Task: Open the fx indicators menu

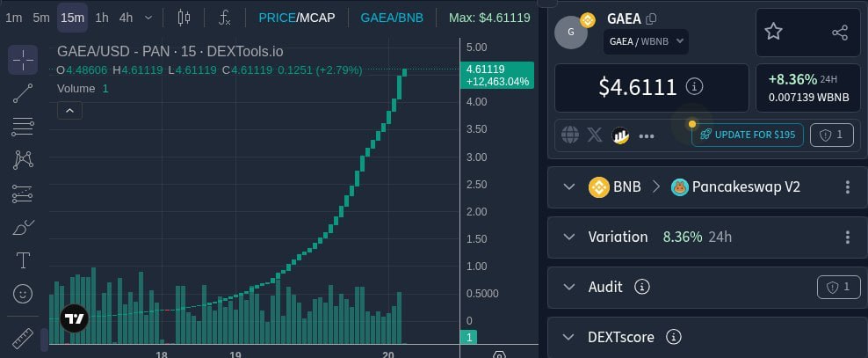Action: point(224,18)
